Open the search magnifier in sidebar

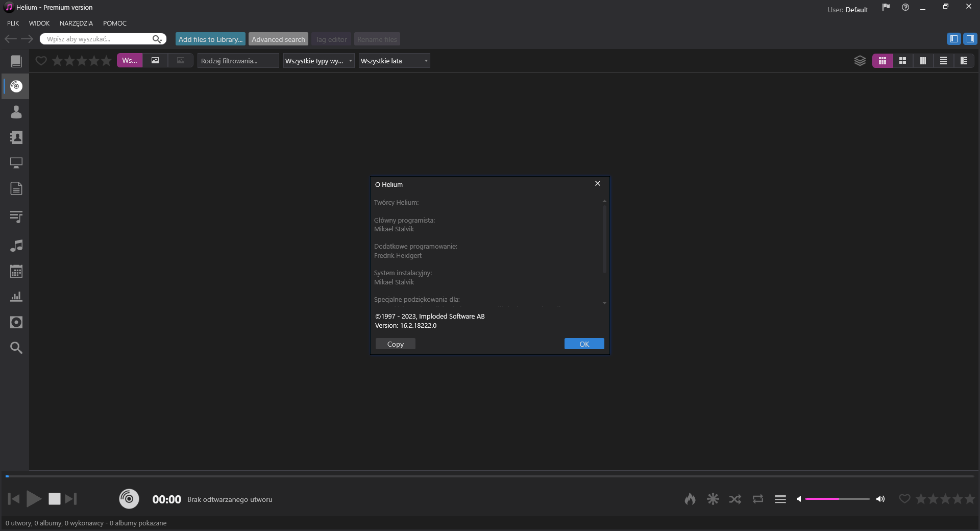tap(16, 348)
